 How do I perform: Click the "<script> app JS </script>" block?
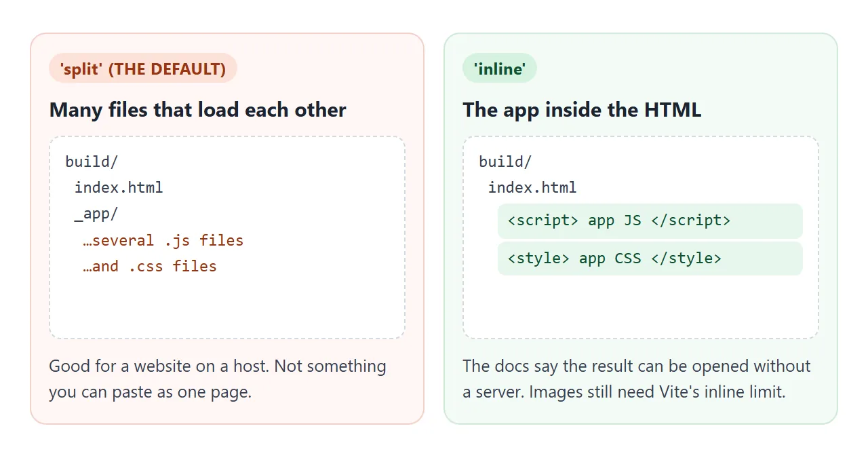coord(650,221)
